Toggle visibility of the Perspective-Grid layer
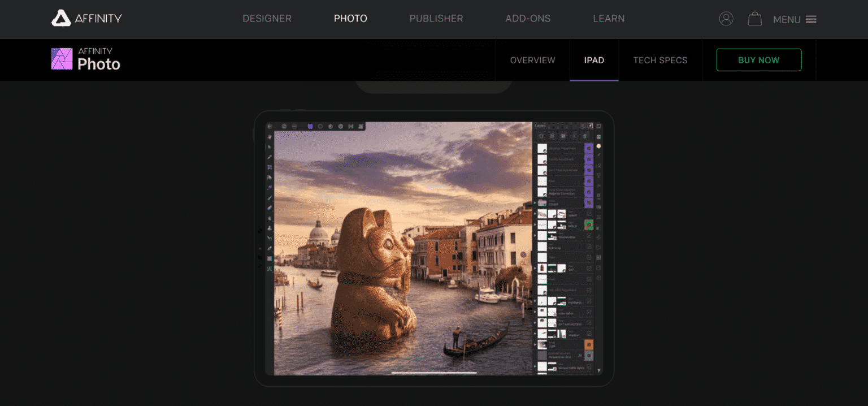 (x=589, y=356)
